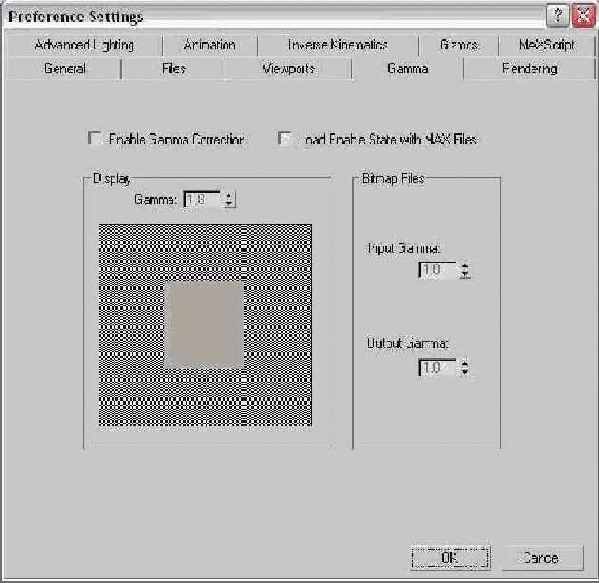Toggle Load Enable State with MAX Files
Image resolution: width=599 pixels, height=583 pixels.
click(285, 138)
